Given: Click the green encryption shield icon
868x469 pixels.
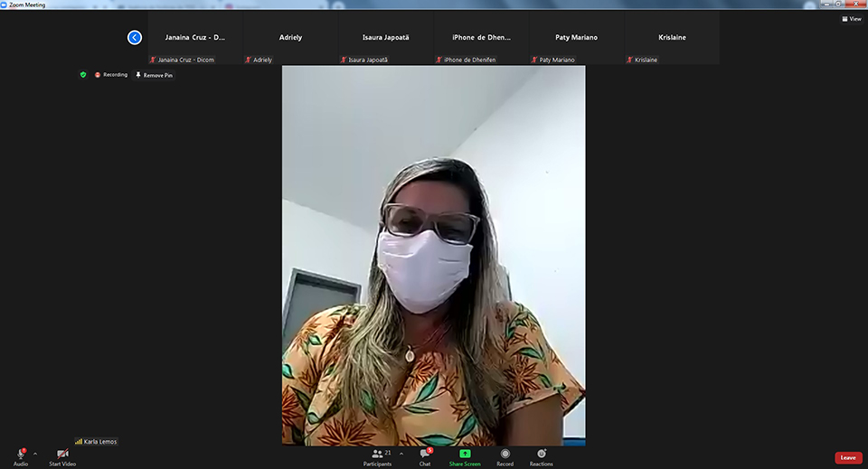Looking at the screenshot, I should point(83,75).
